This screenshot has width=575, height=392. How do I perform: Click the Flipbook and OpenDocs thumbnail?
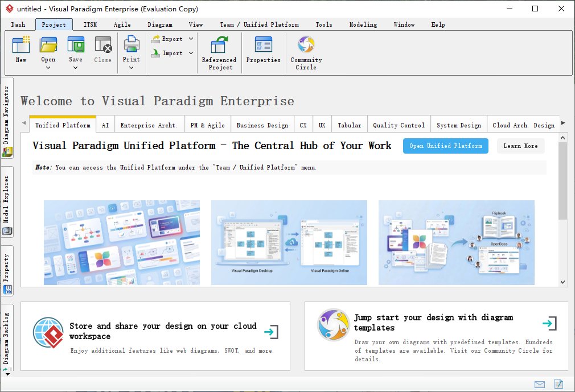coord(457,242)
